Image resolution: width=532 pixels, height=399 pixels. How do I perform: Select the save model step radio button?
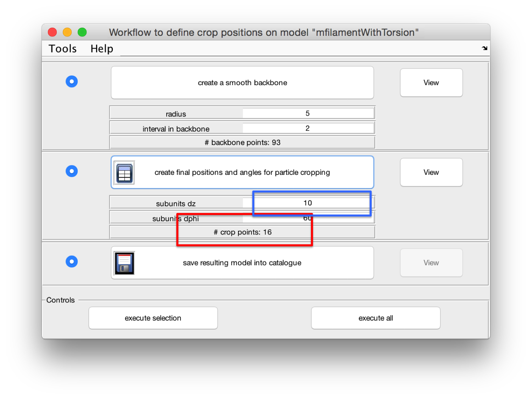click(72, 262)
